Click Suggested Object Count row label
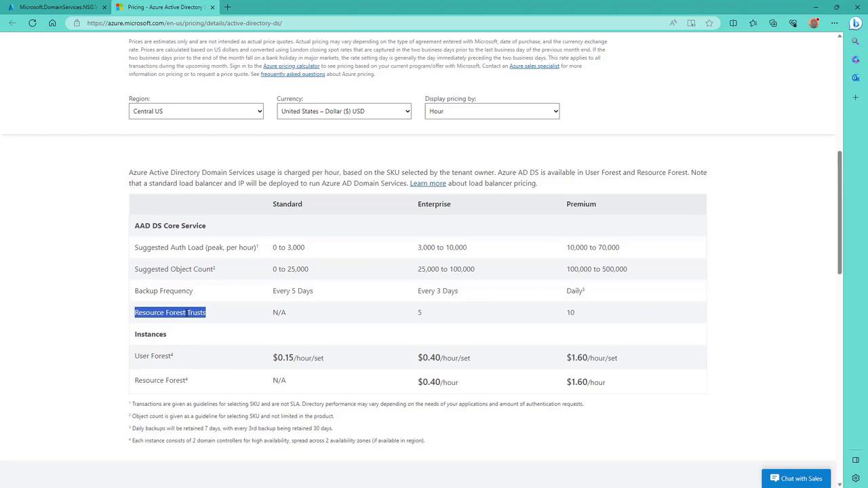 coord(175,269)
